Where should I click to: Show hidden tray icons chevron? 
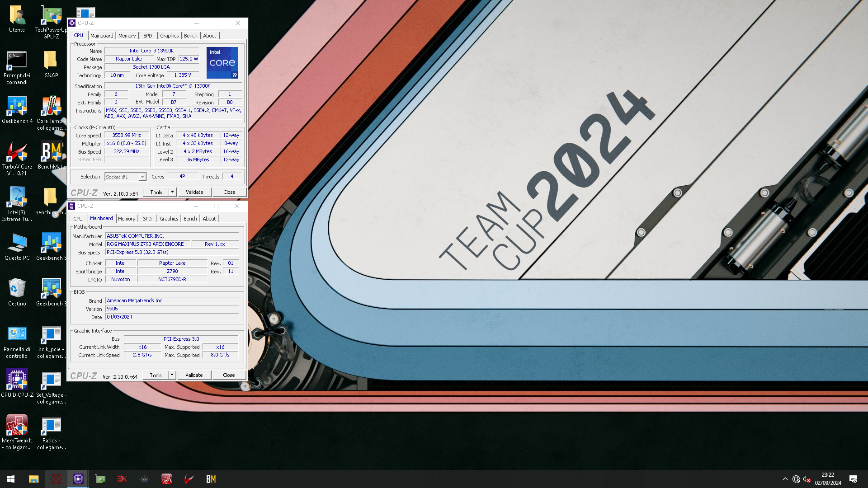(x=785, y=479)
